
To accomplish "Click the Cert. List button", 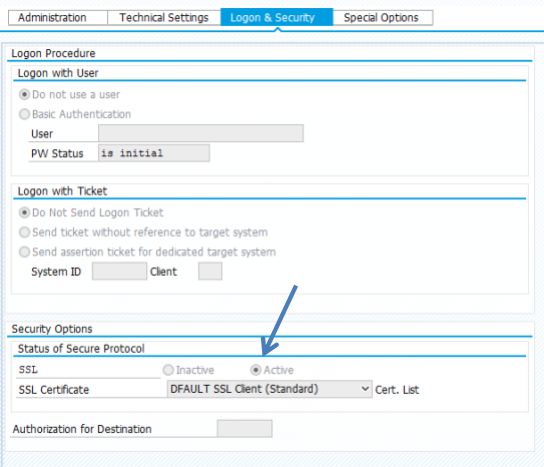I will click(397, 390).
